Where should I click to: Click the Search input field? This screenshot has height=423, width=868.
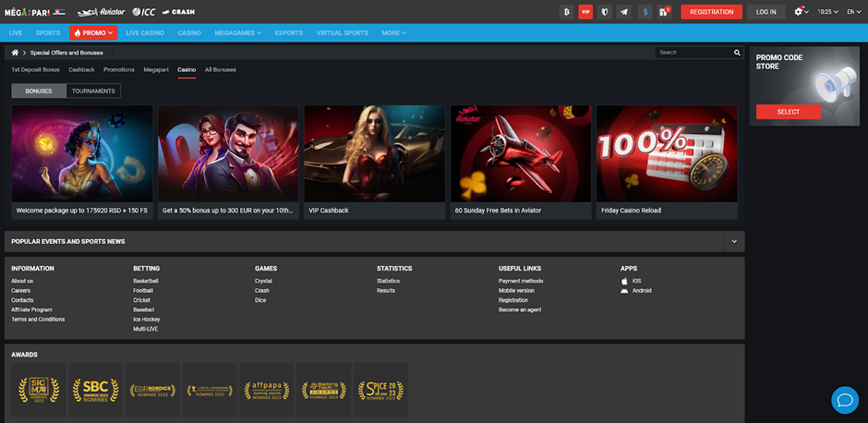click(x=694, y=53)
